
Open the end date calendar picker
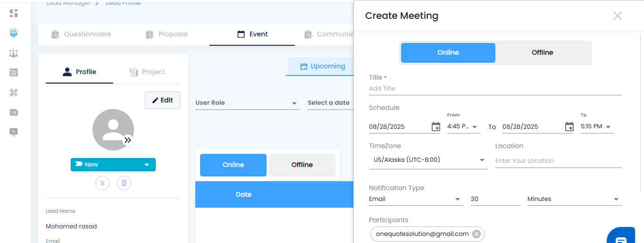point(569,126)
